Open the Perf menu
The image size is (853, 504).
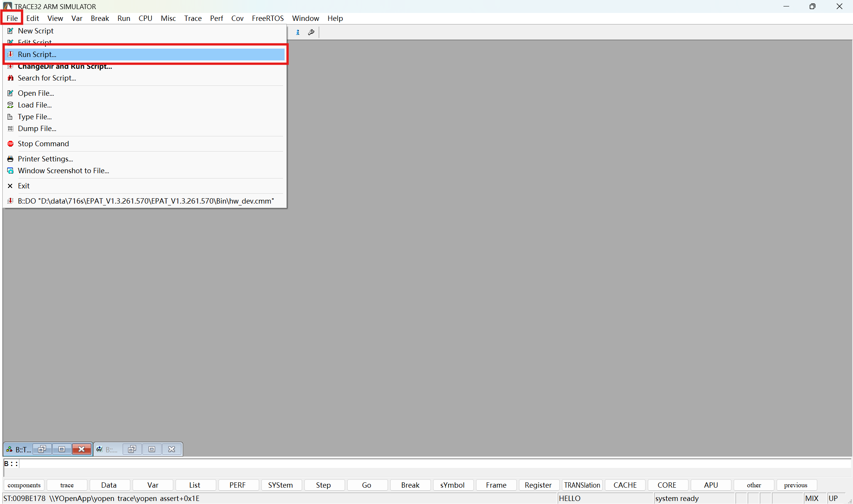click(217, 18)
